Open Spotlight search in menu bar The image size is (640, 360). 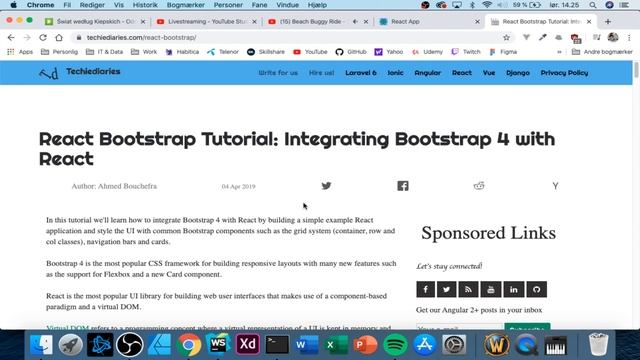tap(593, 5)
